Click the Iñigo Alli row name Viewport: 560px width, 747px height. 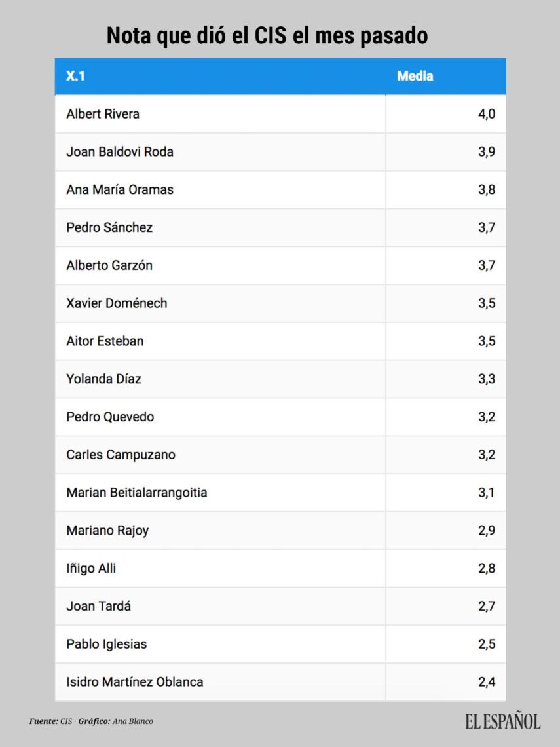tap(91, 568)
